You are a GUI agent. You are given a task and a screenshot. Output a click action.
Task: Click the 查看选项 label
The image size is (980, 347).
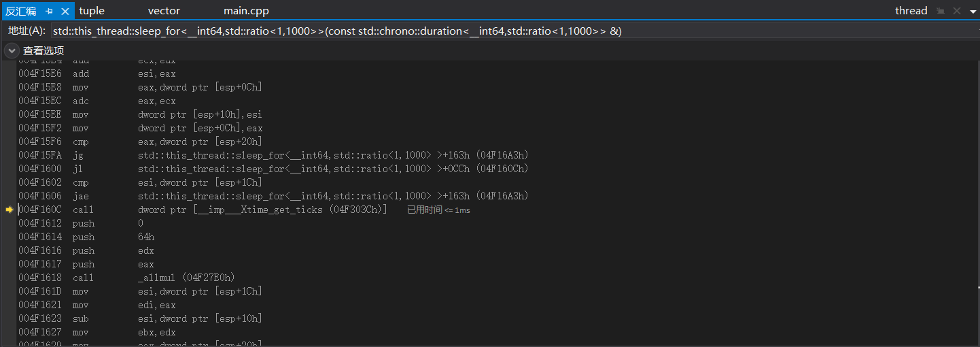coord(43,50)
